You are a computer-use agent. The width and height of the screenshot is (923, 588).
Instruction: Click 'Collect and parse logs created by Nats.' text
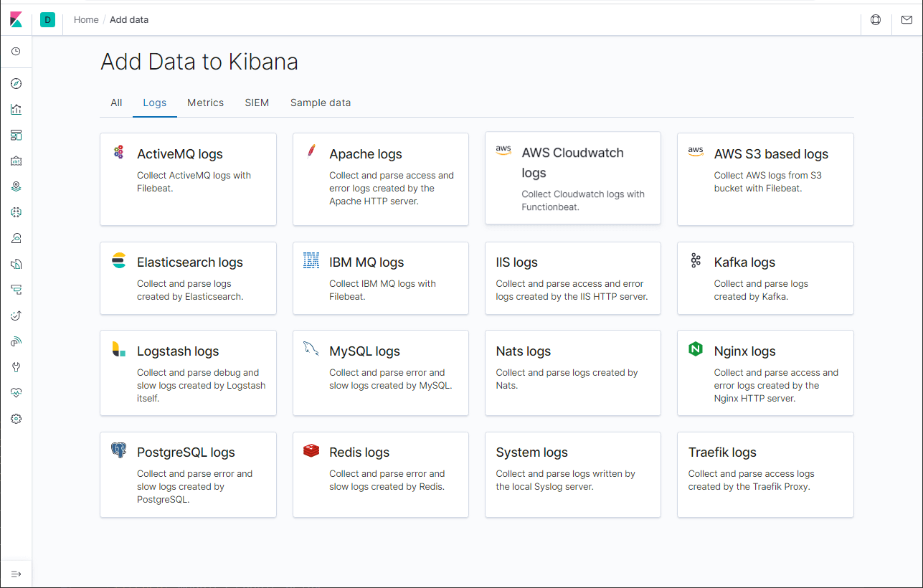coord(567,379)
